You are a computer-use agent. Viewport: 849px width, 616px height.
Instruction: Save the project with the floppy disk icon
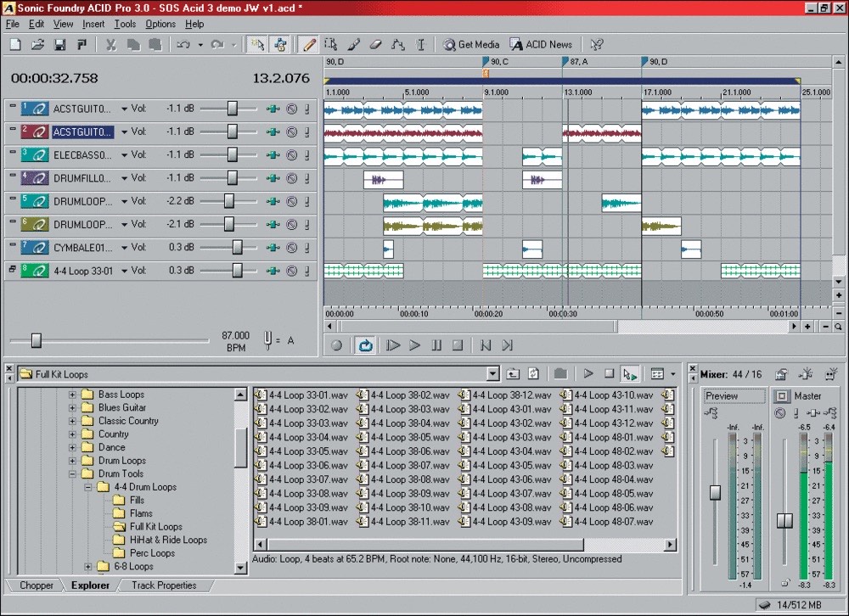pos(59,44)
